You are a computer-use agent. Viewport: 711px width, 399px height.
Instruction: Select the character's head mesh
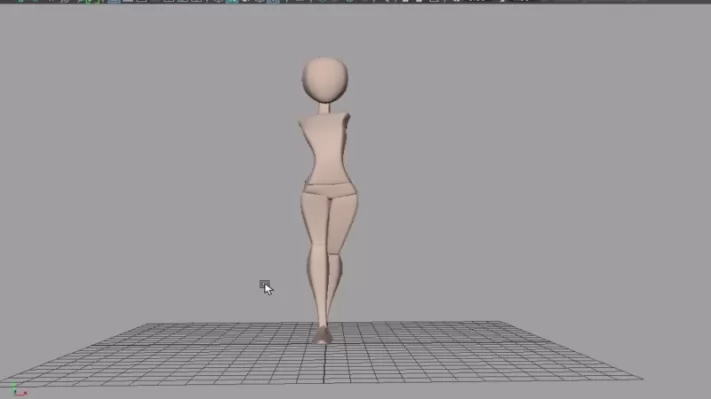[325, 80]
